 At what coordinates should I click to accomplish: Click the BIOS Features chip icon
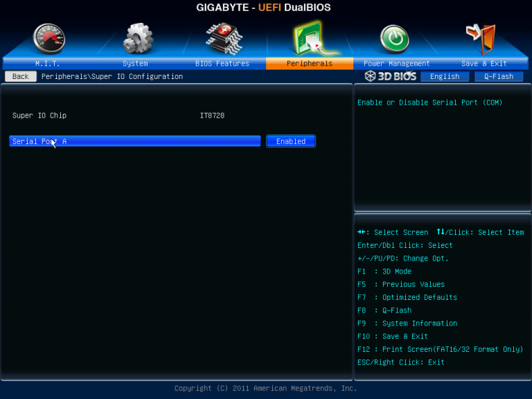click(224, 38)
